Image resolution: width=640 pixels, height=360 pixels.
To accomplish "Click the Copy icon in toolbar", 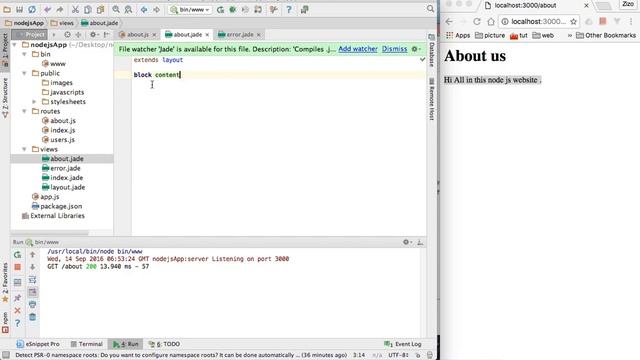I will click(88, 9).
